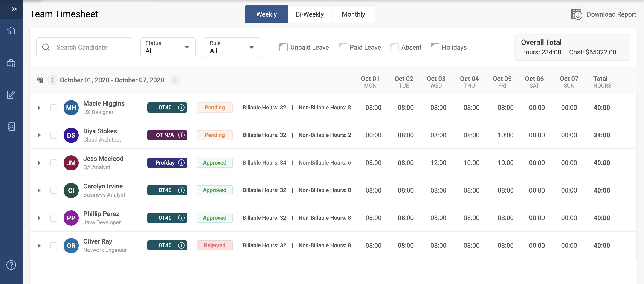This screenshot has width=644, height=284.
Task: Tick Oliver Ray's row checkbox
Action: [x=53, y=246]
